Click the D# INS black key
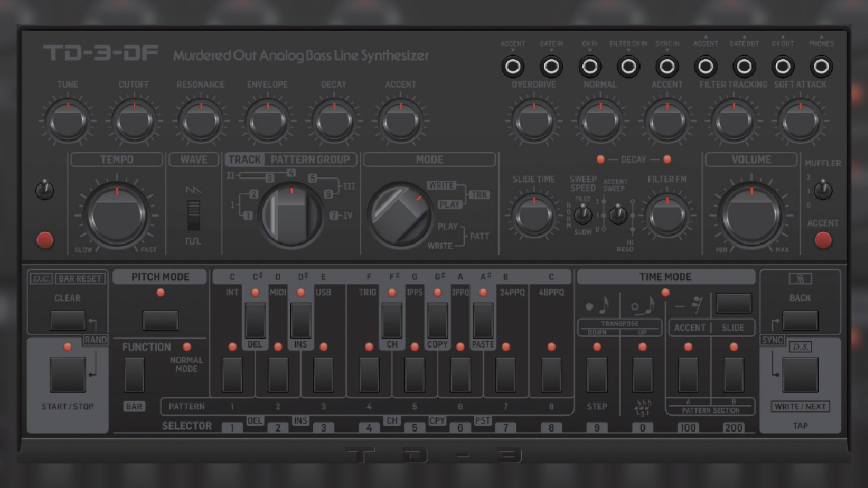Image resolution: width=868 pixels, height=488 pixels. point(301,321)
